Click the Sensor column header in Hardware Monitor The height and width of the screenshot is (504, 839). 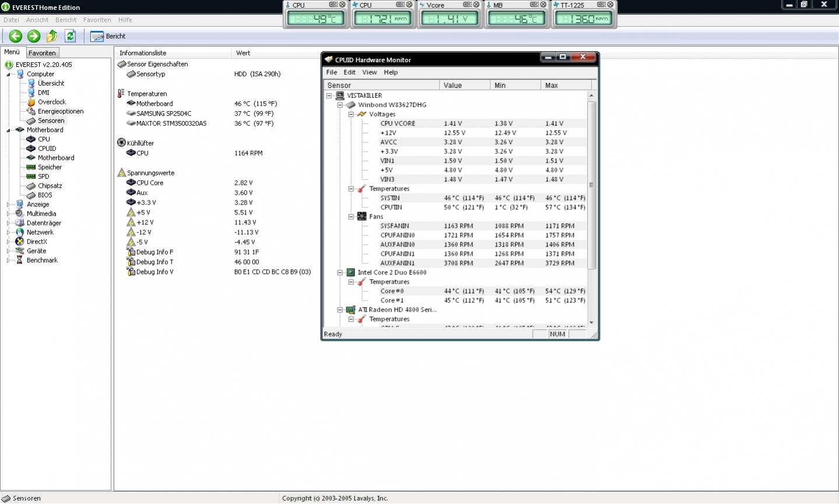tap(381, 85)
